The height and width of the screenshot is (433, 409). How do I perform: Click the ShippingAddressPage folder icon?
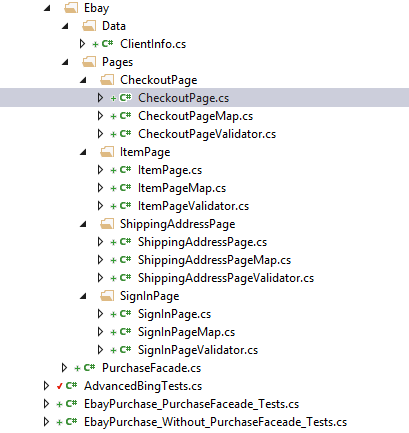coord(107,224)
